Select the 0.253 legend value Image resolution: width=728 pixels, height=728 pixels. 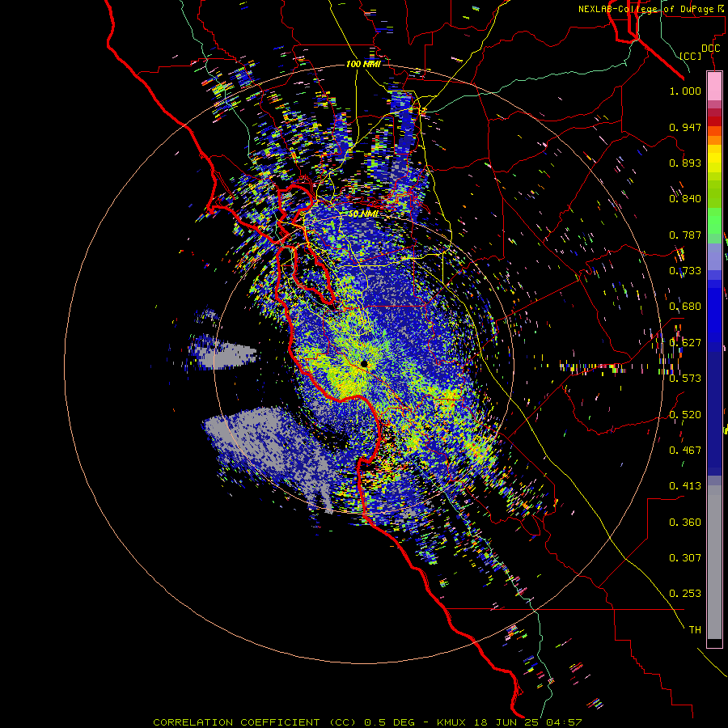point(685,594)
